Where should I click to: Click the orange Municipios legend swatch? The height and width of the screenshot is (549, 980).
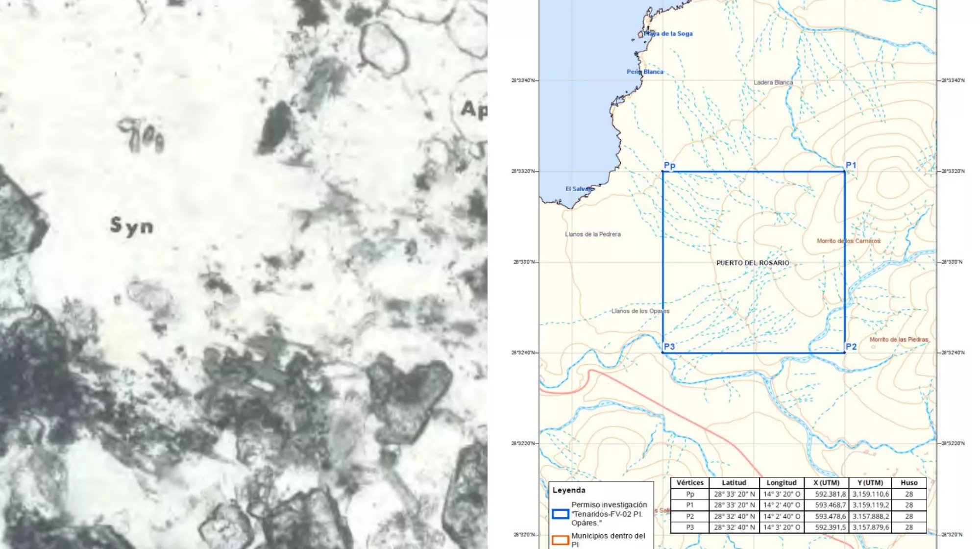point(560,540)
